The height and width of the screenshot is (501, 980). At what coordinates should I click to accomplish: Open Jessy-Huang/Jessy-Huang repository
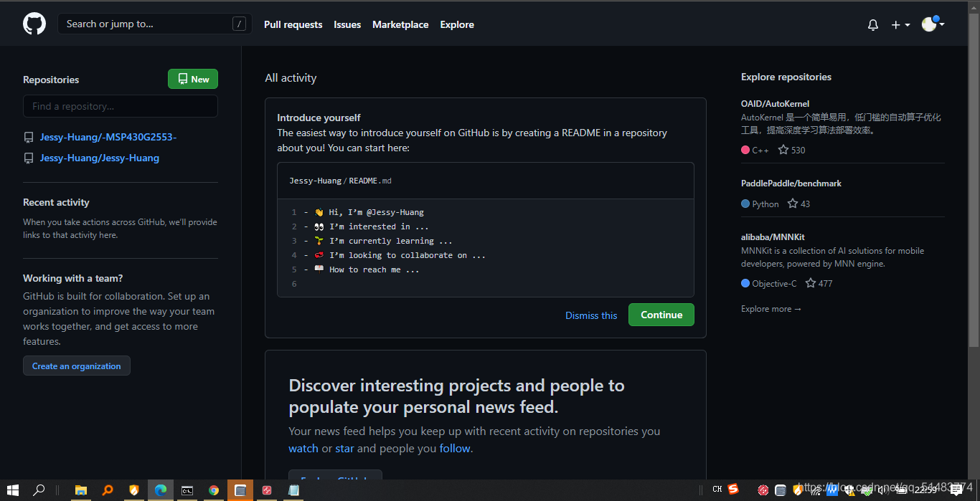pyautogui.click(x=100, y=158)
